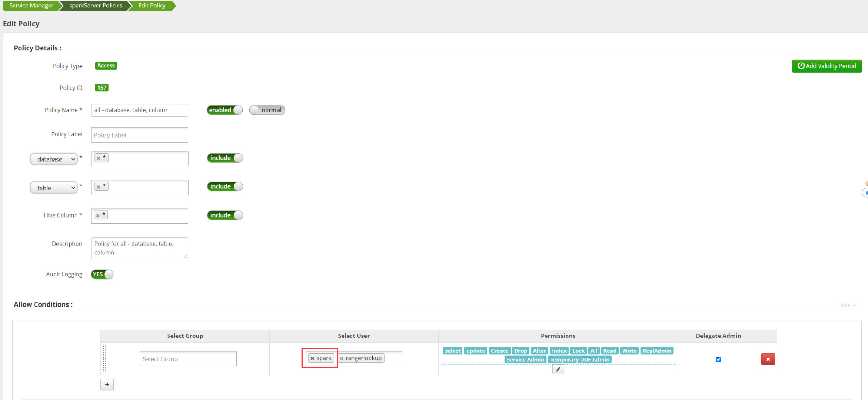
Task: Remove spark user tag with x
Action: [x=312, y=359]
